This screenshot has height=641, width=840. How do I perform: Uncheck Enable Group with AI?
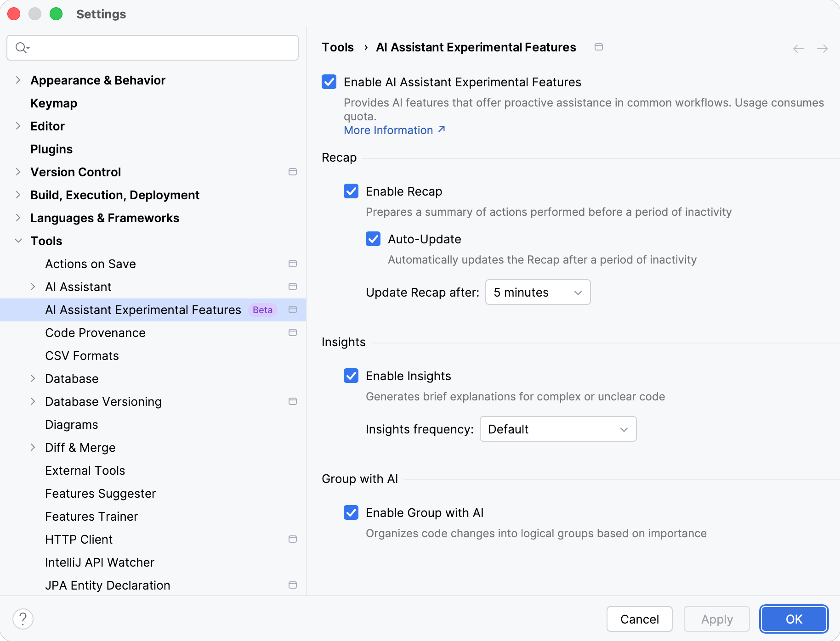[x=351, y=513]
